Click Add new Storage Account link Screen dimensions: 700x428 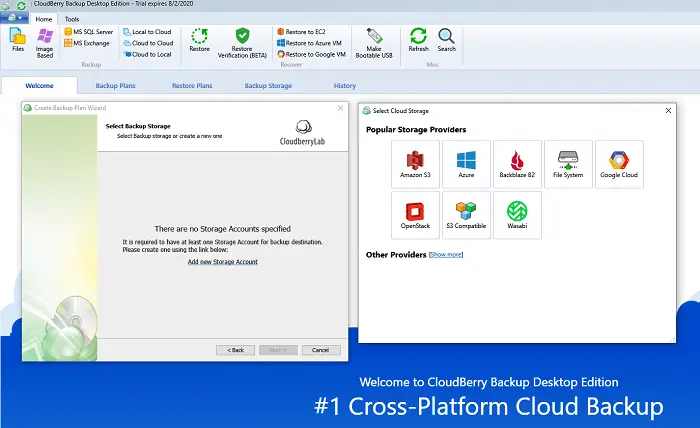pos(222,262)
